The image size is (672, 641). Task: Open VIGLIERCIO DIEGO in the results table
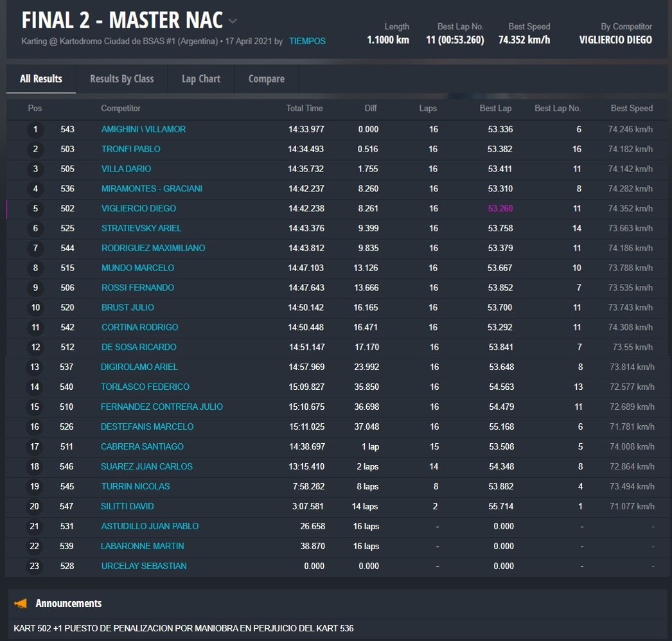tap(138, 209)
